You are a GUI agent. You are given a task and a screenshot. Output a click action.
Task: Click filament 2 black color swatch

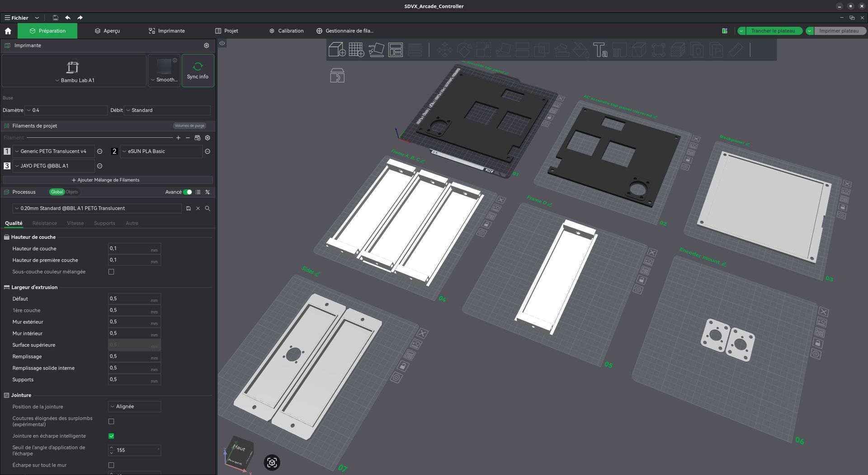pos(114,152)
